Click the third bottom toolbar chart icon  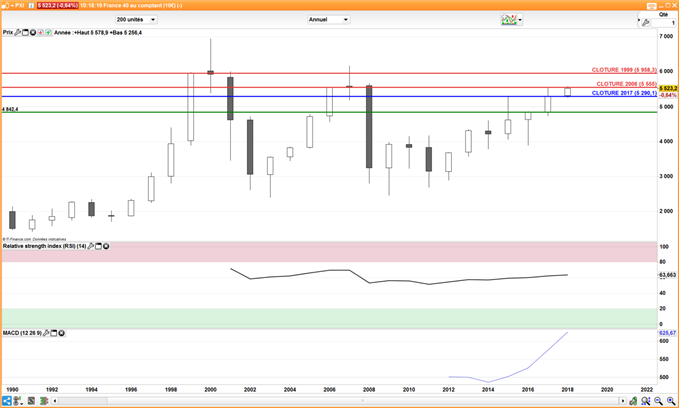tap(31, 401)
